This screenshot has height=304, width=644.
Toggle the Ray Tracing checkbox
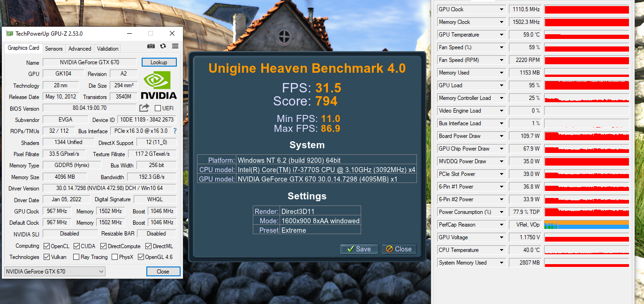(x=76, y=257)
